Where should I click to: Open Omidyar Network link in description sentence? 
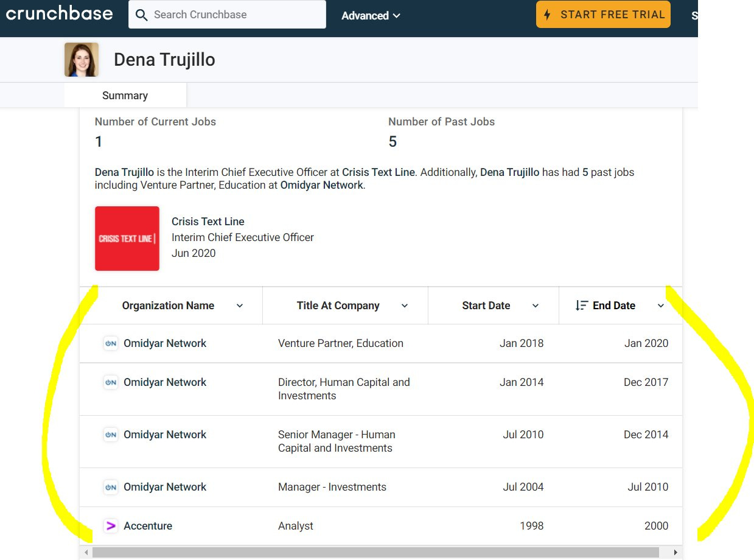click(x=321, y=185)
